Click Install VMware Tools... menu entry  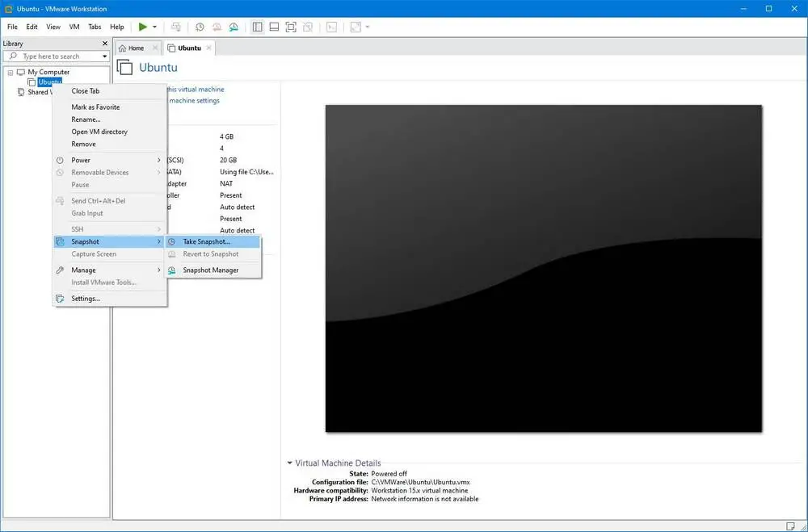pyautogui.click(x=110, y=283)
